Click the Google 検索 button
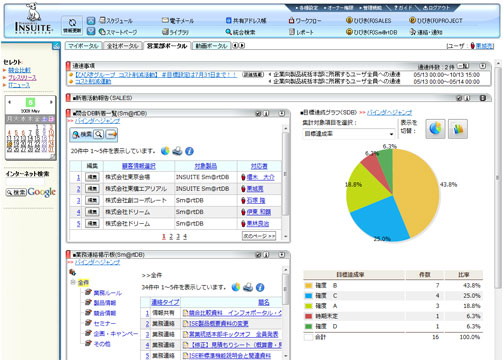This screenshot has width=503, height=361. (x=16, y=192)
